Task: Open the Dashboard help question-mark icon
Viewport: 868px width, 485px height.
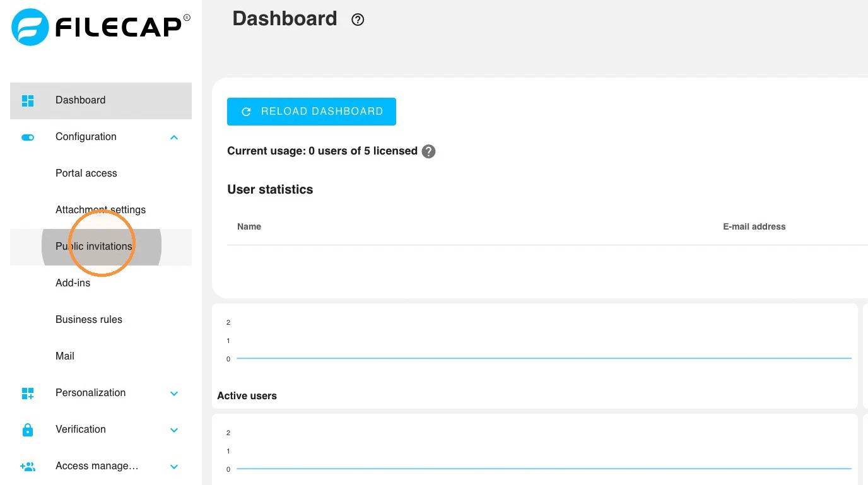Action: pyautogui.click(x=358, y=20)
